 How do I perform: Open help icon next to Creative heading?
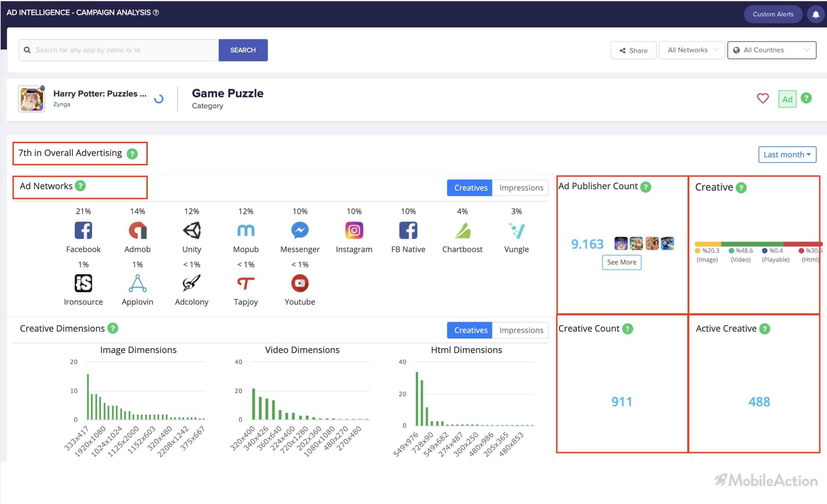pyautogui.click(x=741, y=188)
